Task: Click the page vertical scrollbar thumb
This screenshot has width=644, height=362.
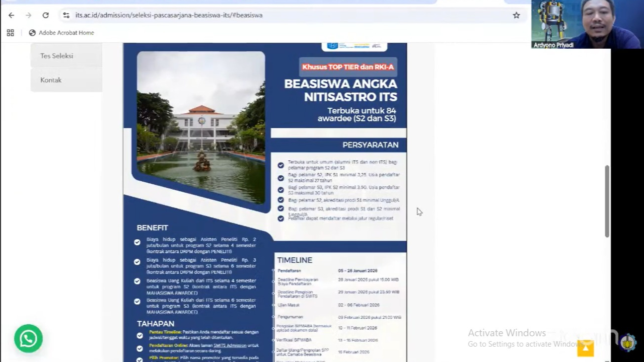Action: (x=607, y=201)
